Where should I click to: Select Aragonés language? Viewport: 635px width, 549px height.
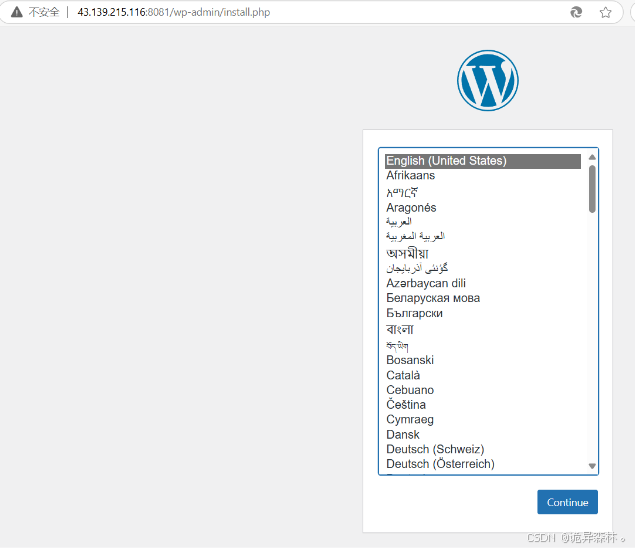[x=483, y=207]
